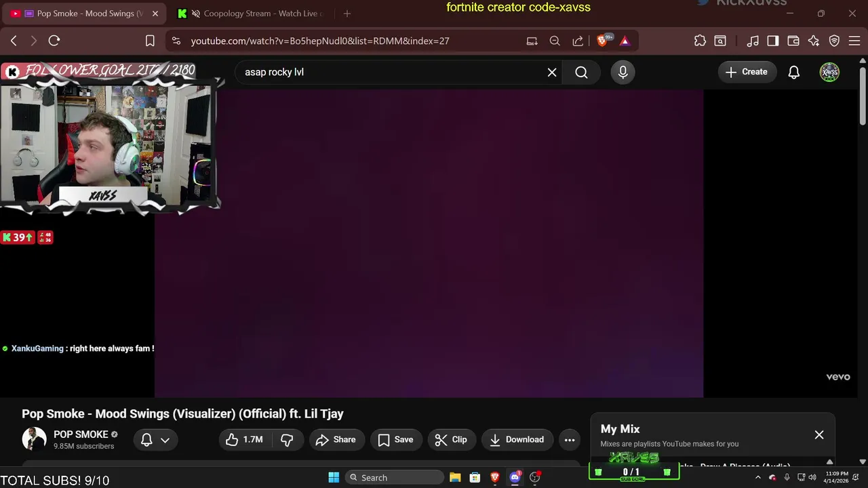Open the media control music note icon
Image resolution: width=868 pixels, height=488 pixels.
753,41
